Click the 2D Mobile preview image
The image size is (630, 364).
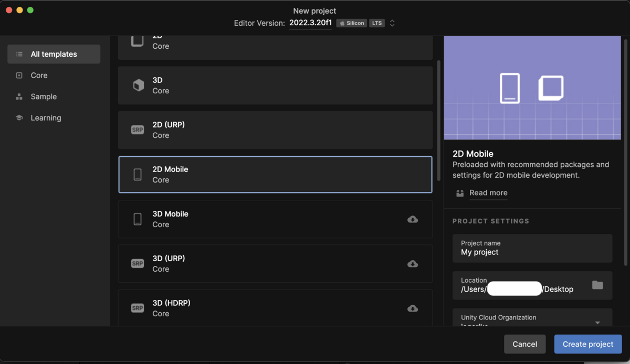pos(532,88)
